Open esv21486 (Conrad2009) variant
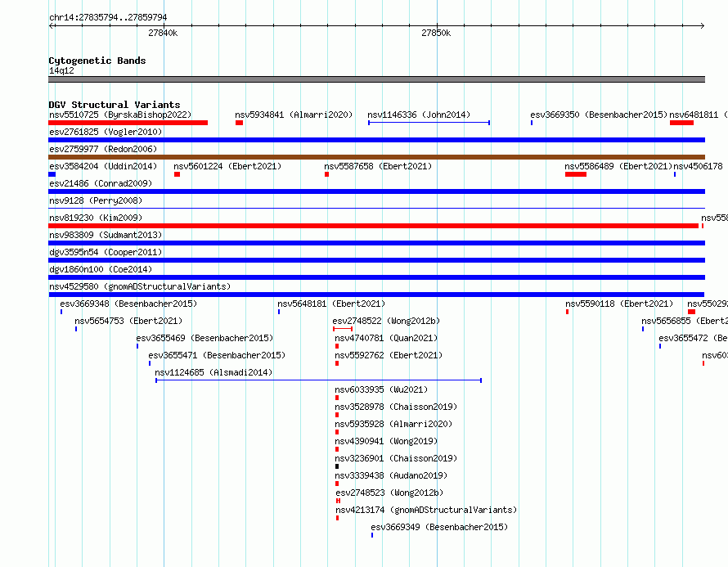The height and width of the screenshot is (567, 728). point(101,183)
